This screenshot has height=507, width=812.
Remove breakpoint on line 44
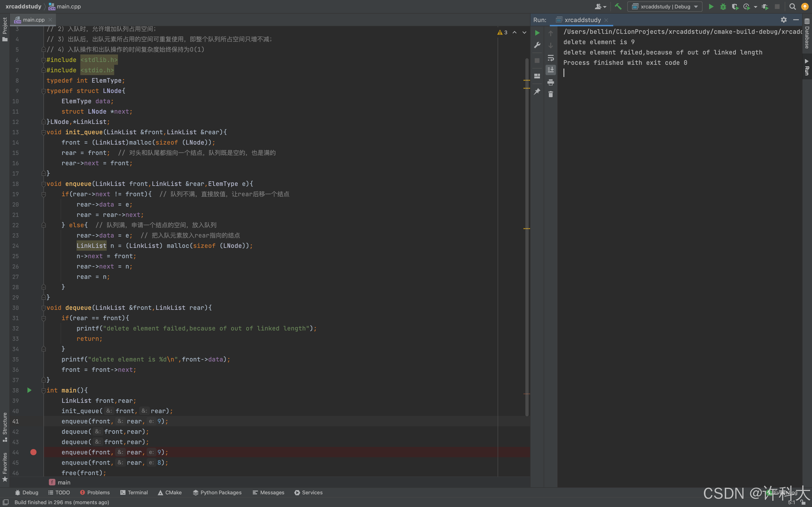coord(33,452)
